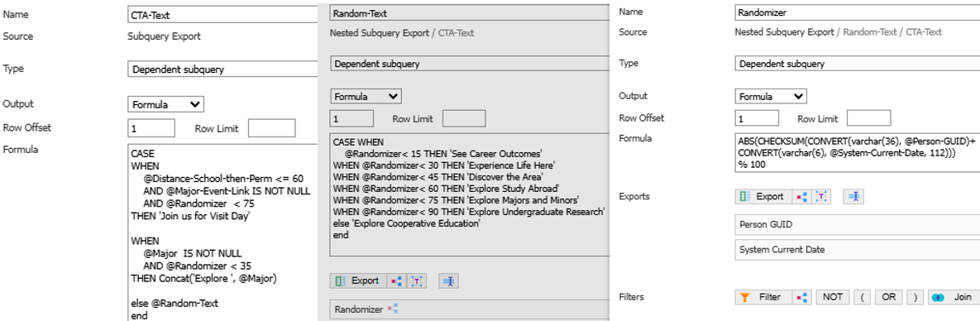This screenshot has width=980, height=321.
Task: Insert closing parenthesis in Filters row
Action: pyautogui.click(x=915, y=297)
